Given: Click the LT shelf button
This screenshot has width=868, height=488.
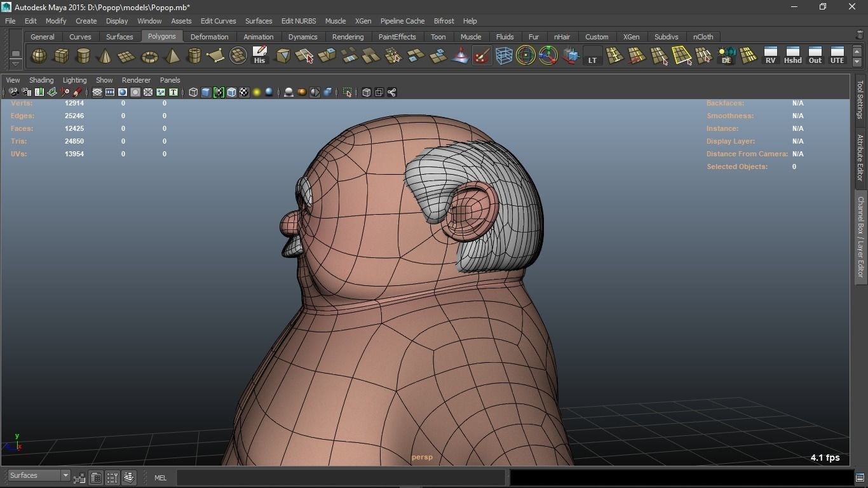Looking at the screenshot, I should [x=592, y=56].
